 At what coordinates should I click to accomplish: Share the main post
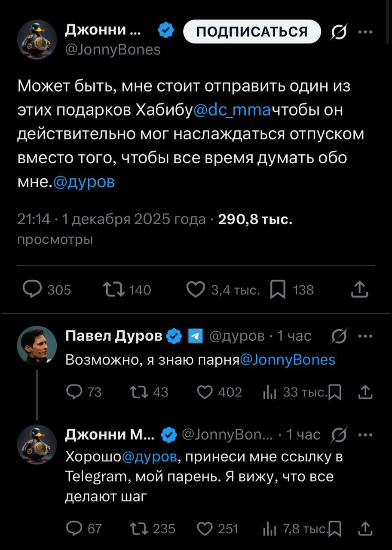tap(359, 290)
